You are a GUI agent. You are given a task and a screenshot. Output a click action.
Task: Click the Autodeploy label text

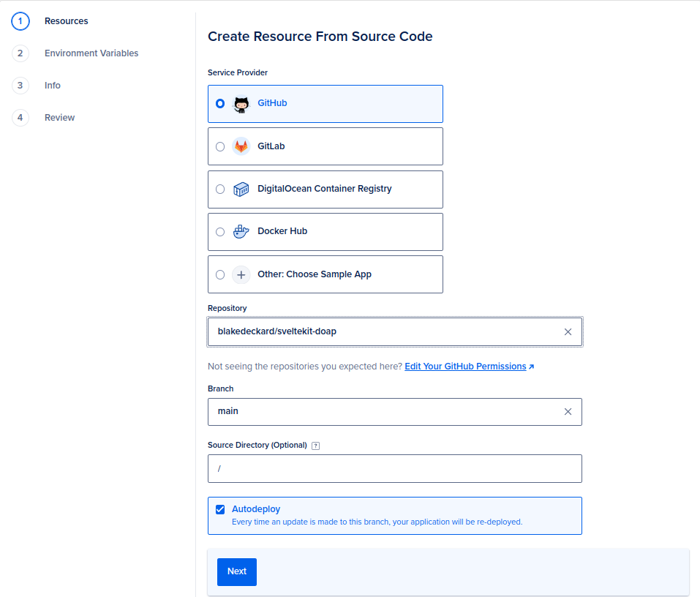[x=256, y=509]
